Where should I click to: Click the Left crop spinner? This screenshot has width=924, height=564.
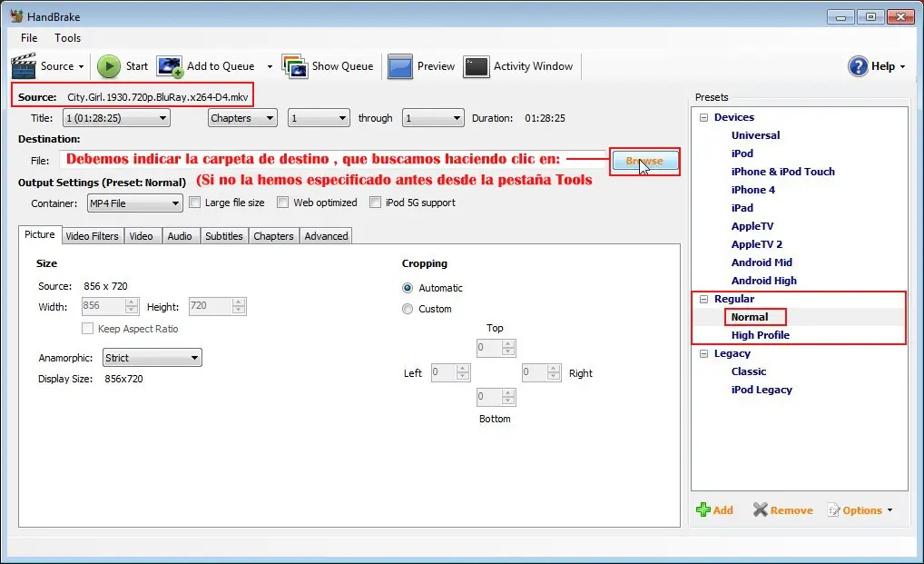451,372
